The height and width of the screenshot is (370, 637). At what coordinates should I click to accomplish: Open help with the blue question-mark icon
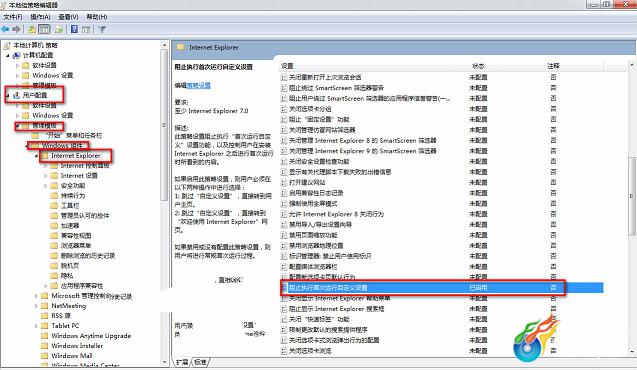pos(74,29)
